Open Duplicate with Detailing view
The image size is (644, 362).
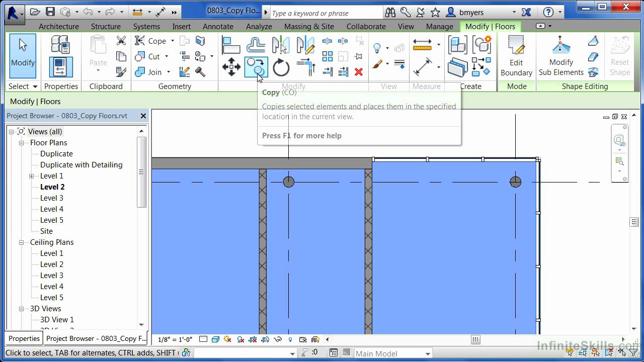tap(82, 165)
